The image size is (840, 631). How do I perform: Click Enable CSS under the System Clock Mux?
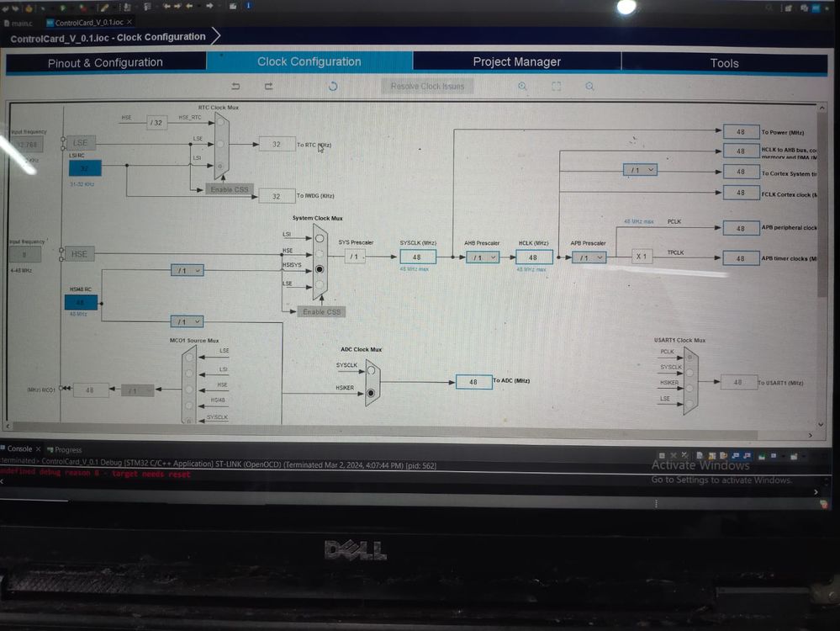(321, 311)
